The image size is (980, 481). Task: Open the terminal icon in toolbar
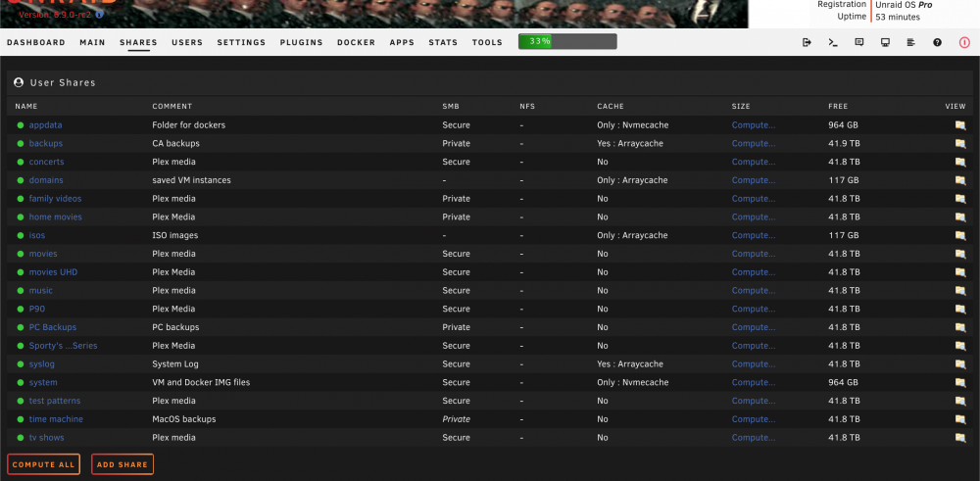[832, 42]
